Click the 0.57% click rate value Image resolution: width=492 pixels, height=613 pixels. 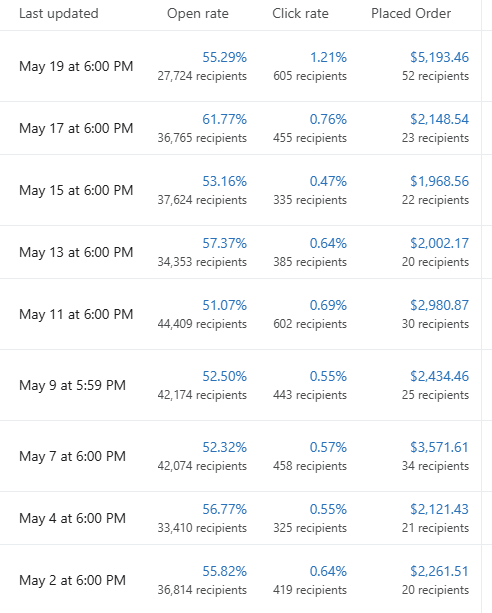[x=329, y=447]
